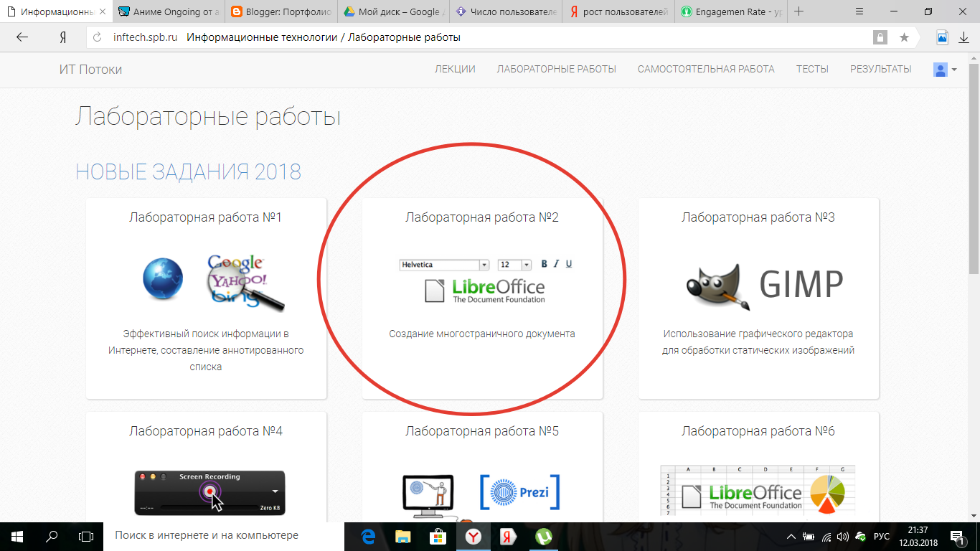Open the РЕЗУЛЬТАТЫ menu item
Screen dimensions: 980x551
click(881, 69)
